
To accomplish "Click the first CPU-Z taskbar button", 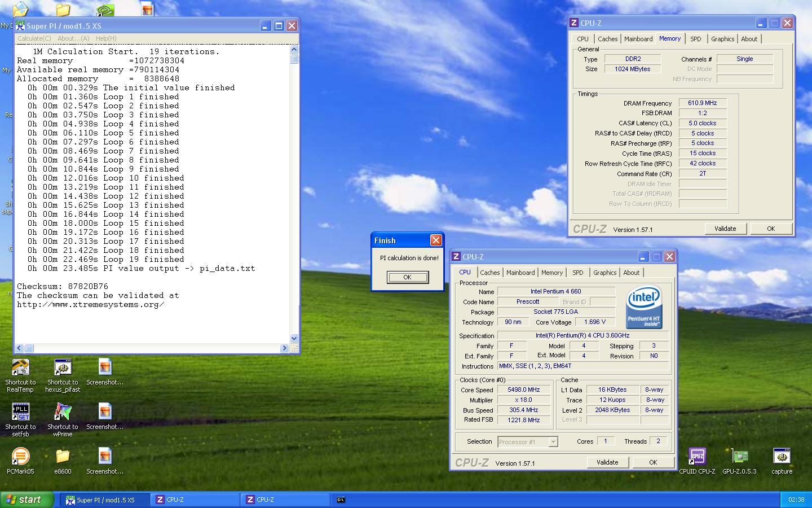I will [196, 500].
